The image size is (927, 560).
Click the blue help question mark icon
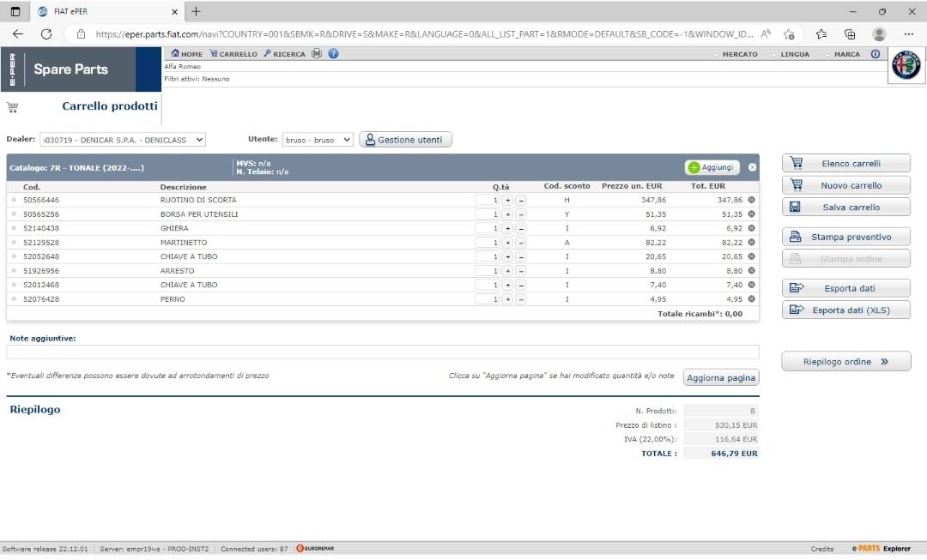click(333, 54)
